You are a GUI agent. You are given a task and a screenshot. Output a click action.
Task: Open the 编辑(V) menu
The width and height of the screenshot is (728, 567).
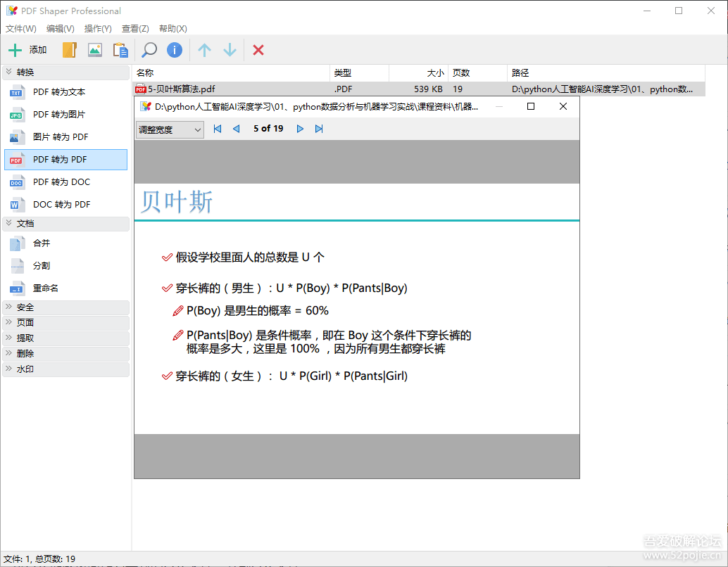point(61,29)
